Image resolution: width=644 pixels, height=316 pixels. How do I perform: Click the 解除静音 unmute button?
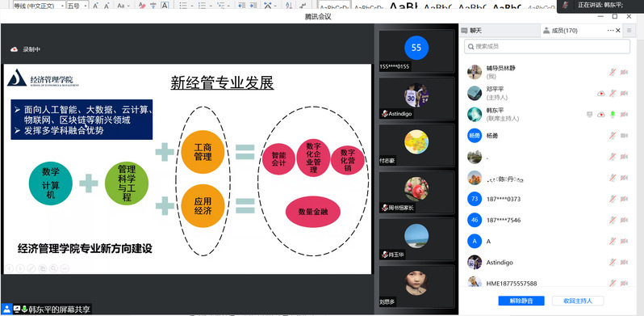[x=521, y=301]
